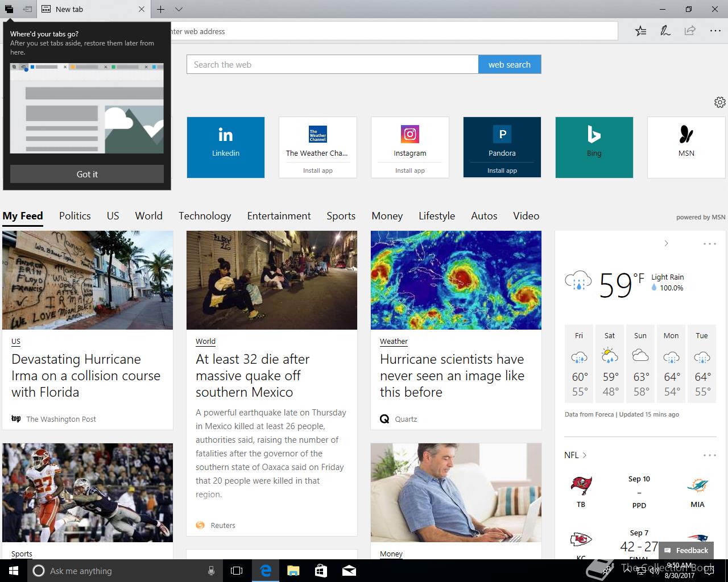Click the man with laptop photo
This screenshot has height=582, width=728.
coord(456,493)
